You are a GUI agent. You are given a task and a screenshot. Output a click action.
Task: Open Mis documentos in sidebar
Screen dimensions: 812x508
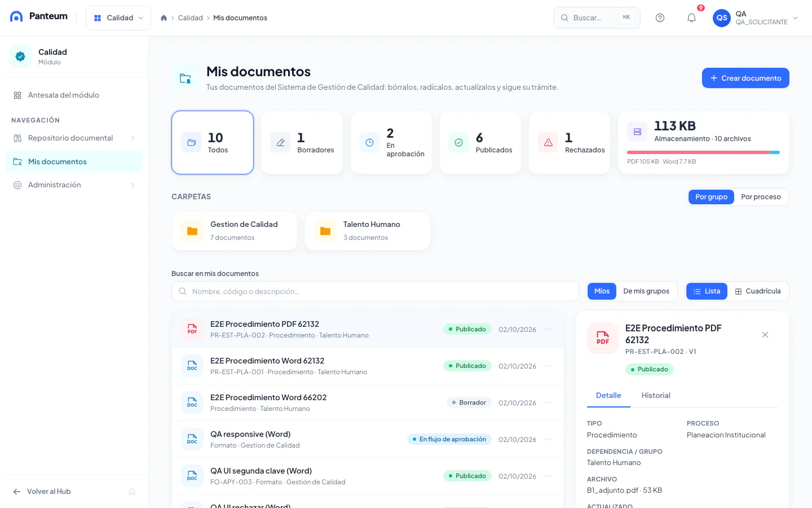tap(74, 161)
